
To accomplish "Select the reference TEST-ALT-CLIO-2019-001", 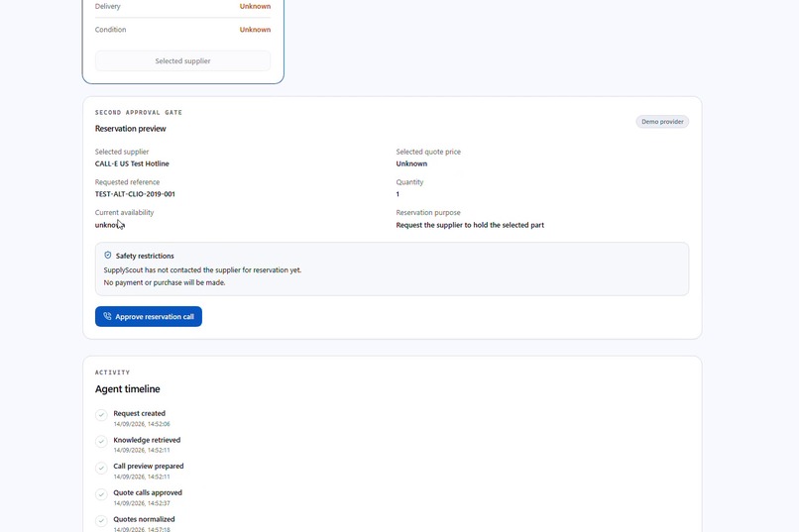I will [135, 194].
